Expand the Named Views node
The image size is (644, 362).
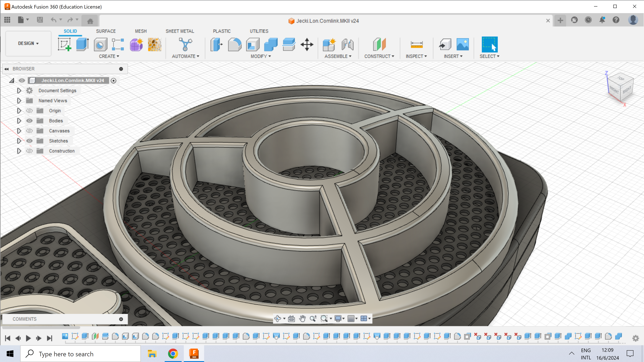pos(19,100)
